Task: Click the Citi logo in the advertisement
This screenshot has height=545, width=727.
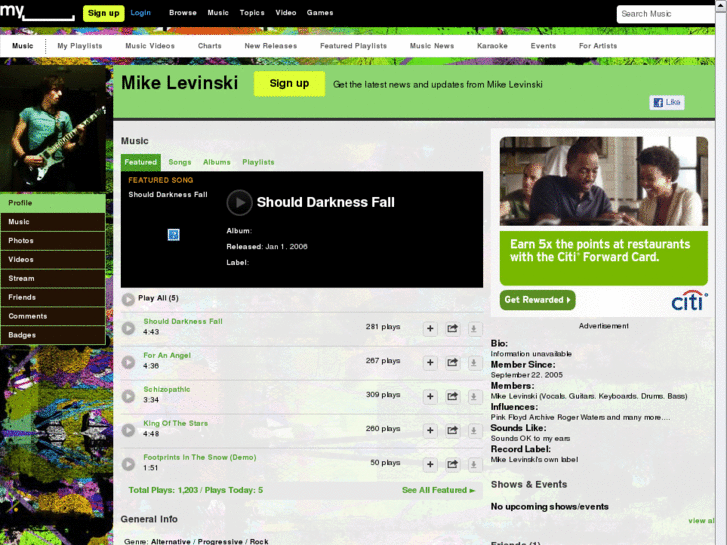Action: [689, 301]
